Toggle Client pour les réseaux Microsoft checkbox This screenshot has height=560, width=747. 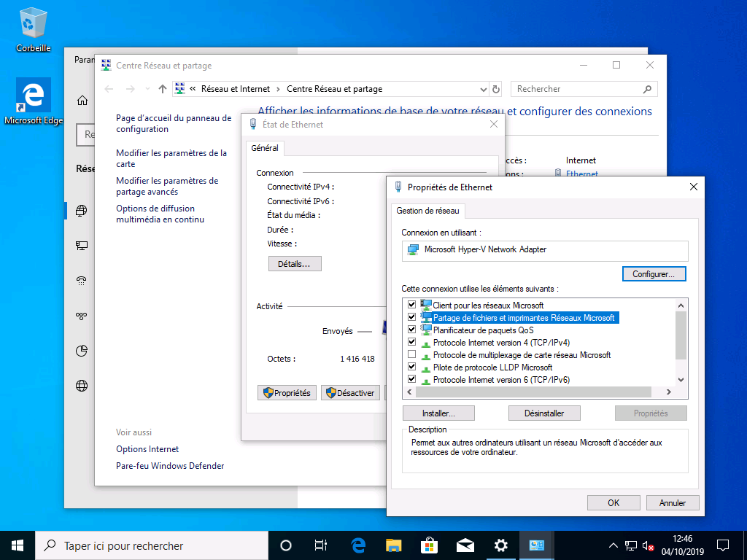(x=412, y=304)
